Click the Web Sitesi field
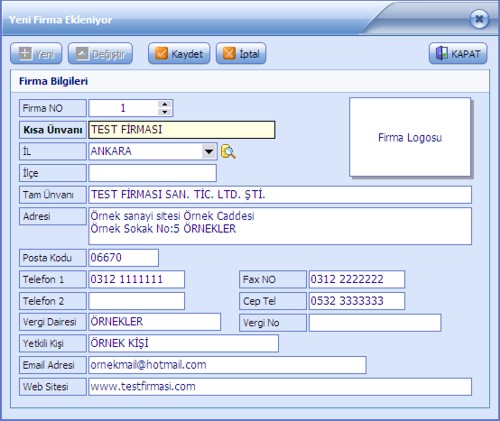500x421 pixels. click(280, 387)
